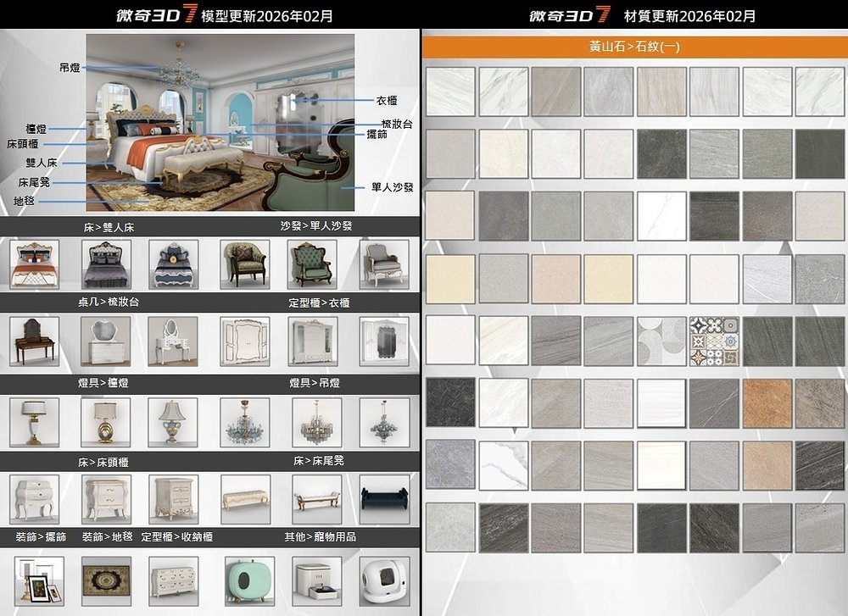Click the 吊燈 callout label on render
The height and width of the screenshot is (616, 848).
tap(70, 68)
